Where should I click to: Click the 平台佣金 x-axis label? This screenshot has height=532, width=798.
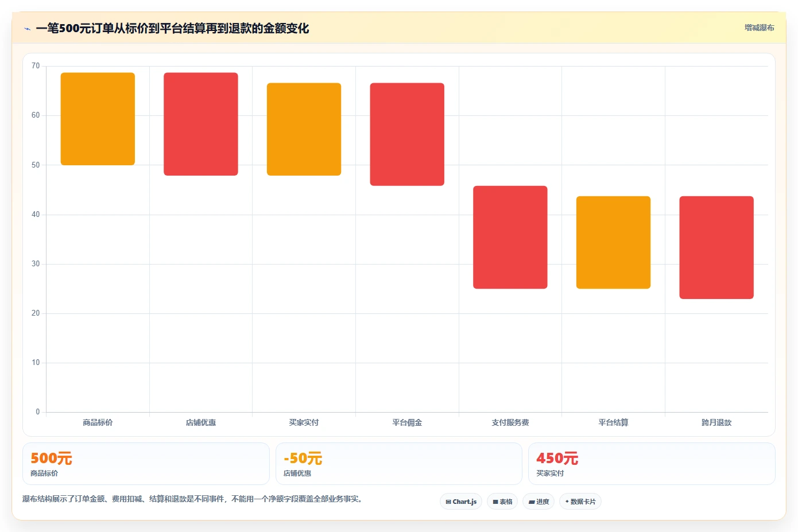click(x=407, y=422)
